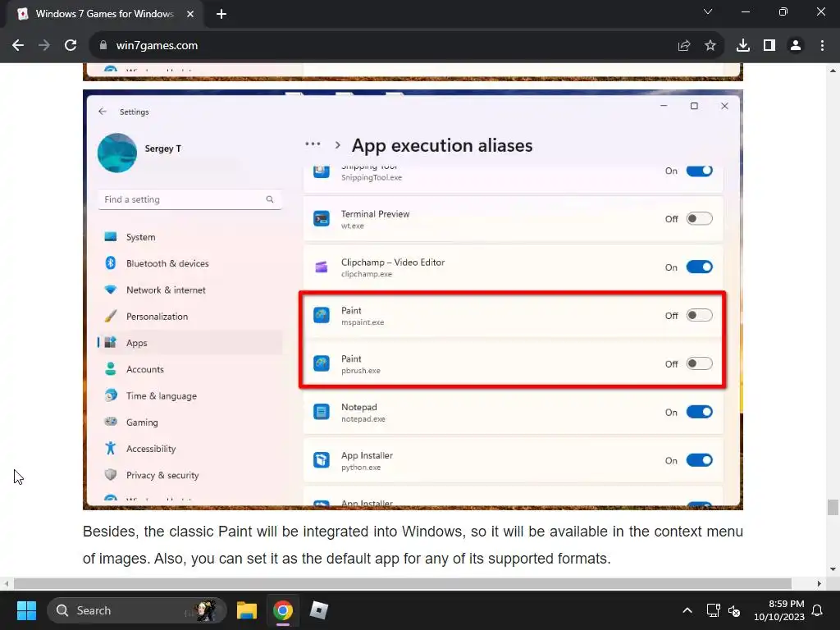The image size is (840, 630).
Task: View site information via the padlock icon
Action: 103,46
